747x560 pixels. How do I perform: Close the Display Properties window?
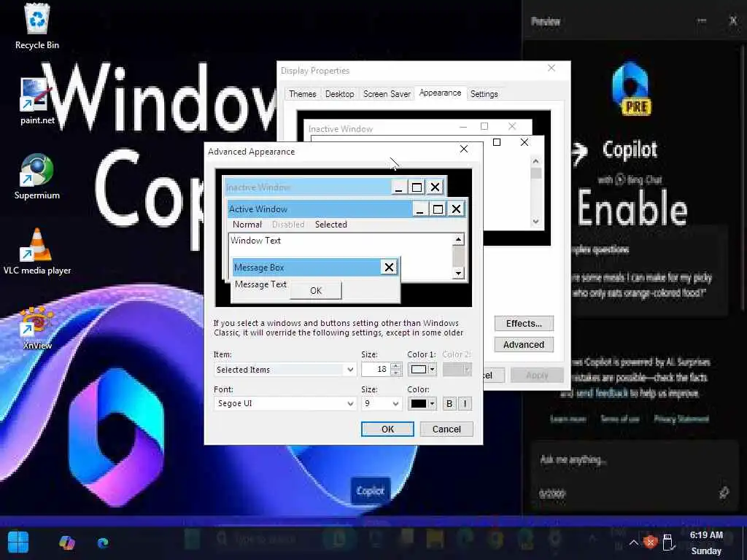(551, 68)
